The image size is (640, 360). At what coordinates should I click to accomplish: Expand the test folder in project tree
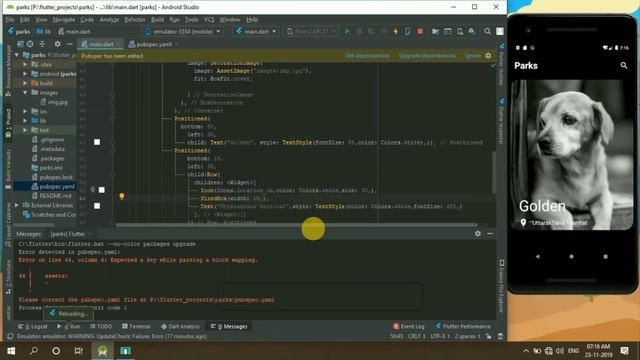tap(25, 130)
